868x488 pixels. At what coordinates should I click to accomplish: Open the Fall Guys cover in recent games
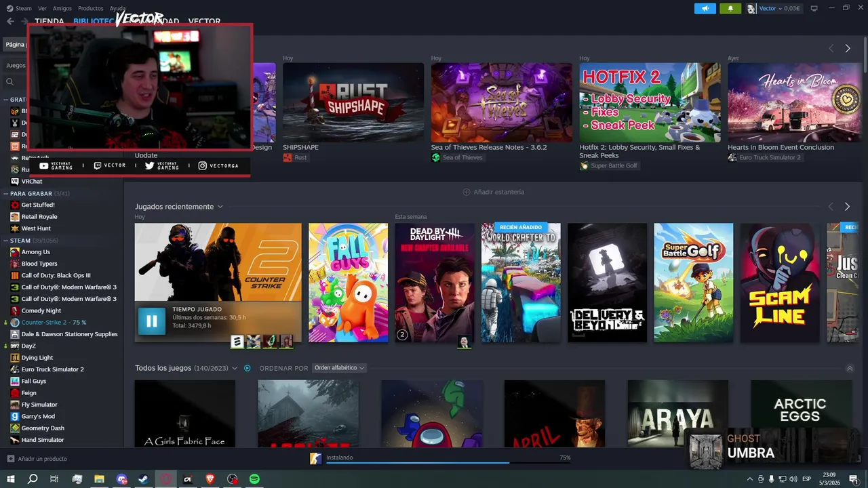click(349, 283)
